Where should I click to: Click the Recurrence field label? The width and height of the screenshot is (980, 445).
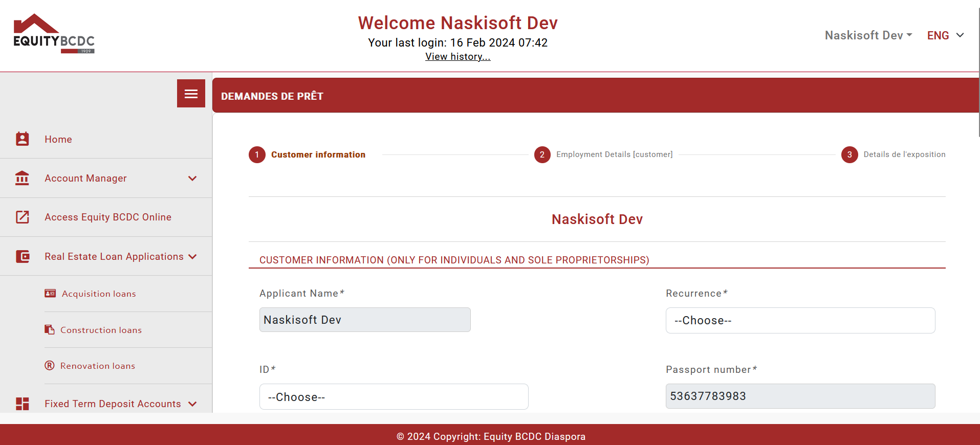click(696, 293)
